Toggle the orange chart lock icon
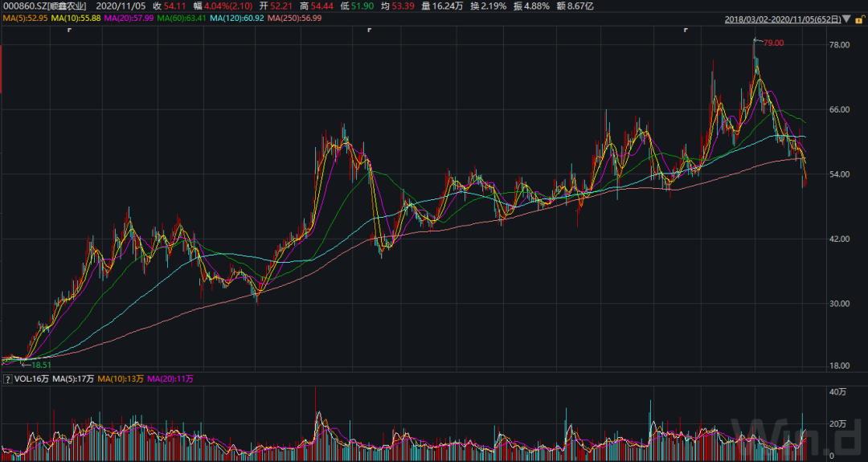Image resolution: width=868 pixels, height=462 pixels. (859, 18)
